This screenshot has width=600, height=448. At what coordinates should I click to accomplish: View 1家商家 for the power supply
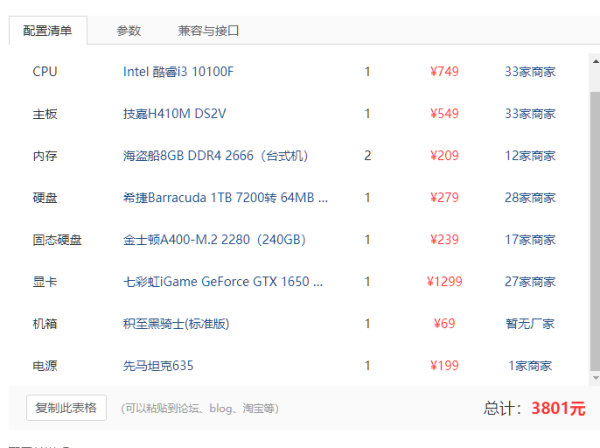coord(530,366)
